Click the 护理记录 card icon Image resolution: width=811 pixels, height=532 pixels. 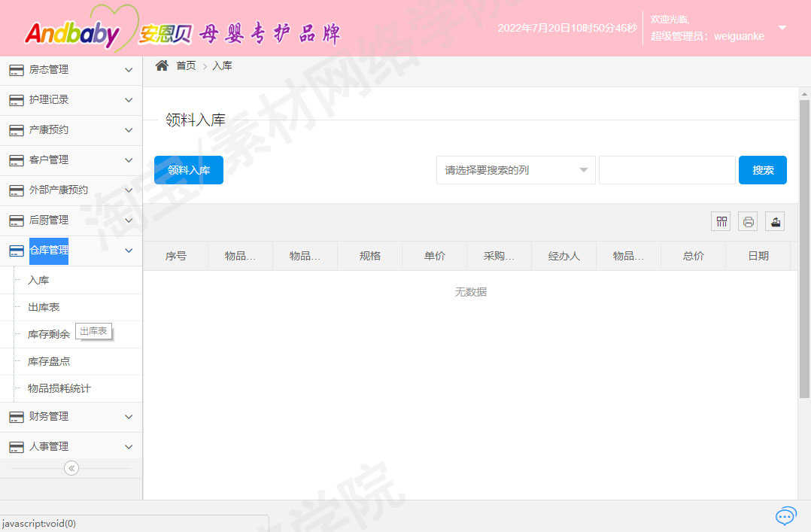(17, 100)
